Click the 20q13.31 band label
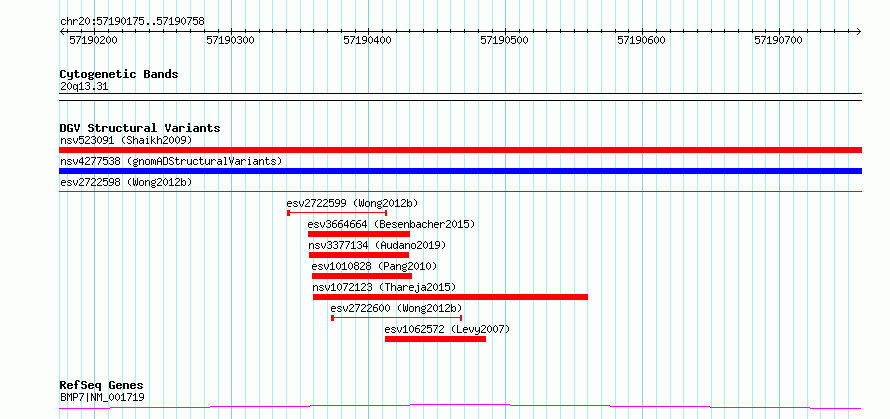 pos(84,87)
